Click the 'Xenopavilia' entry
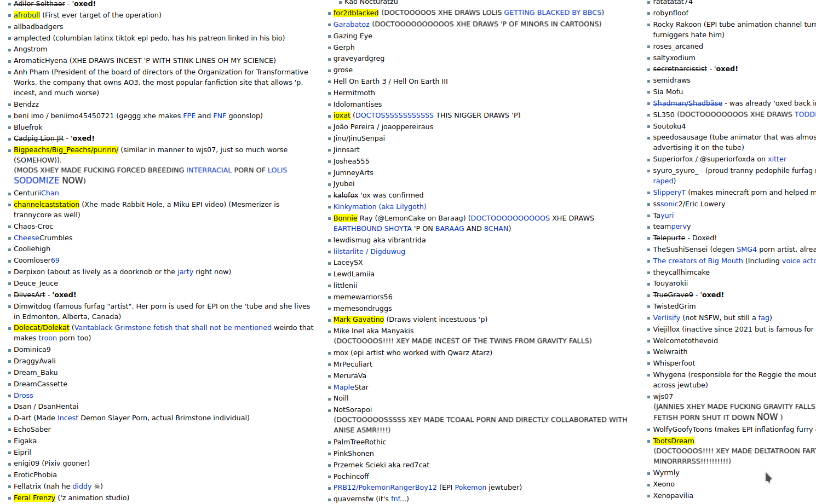Screen dimensions: 816x504 coord(673,495)
